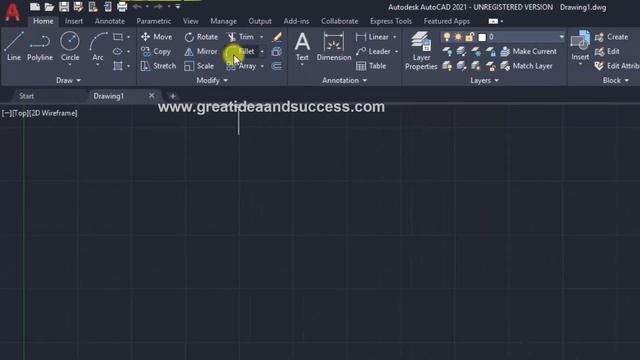This screenshot has width=640, height=360.
Task: Open the Output ribbon tab
Action: coord(260,21)
